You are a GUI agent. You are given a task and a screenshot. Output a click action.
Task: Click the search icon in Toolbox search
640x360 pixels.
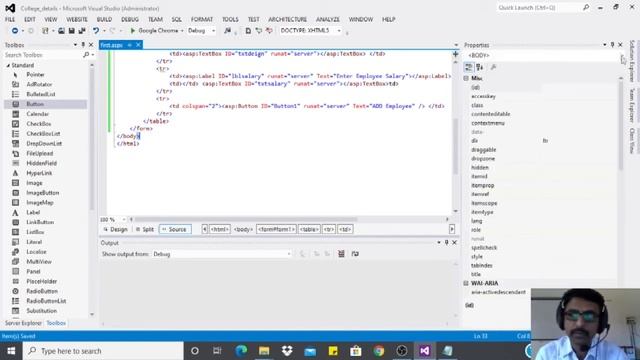(x=86, y=55)
